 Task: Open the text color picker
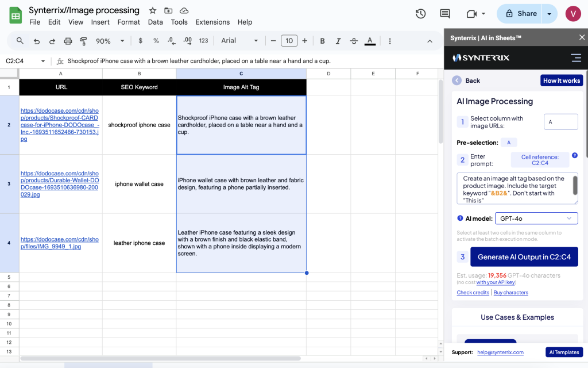[370, 41]
